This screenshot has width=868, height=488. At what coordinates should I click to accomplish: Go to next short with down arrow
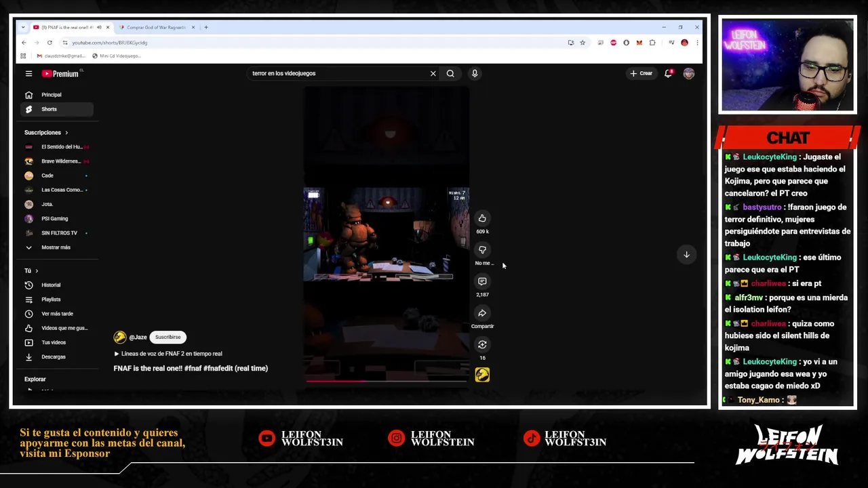[686, 255]
